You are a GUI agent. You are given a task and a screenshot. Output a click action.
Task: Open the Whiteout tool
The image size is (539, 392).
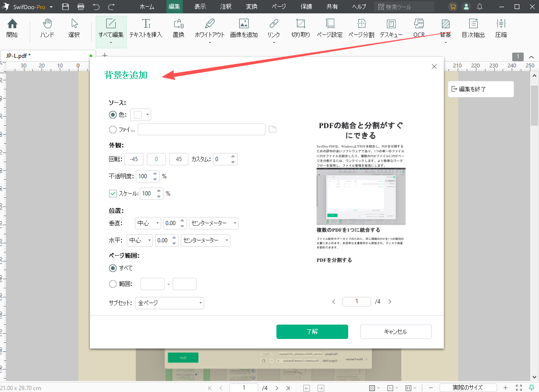209,29
